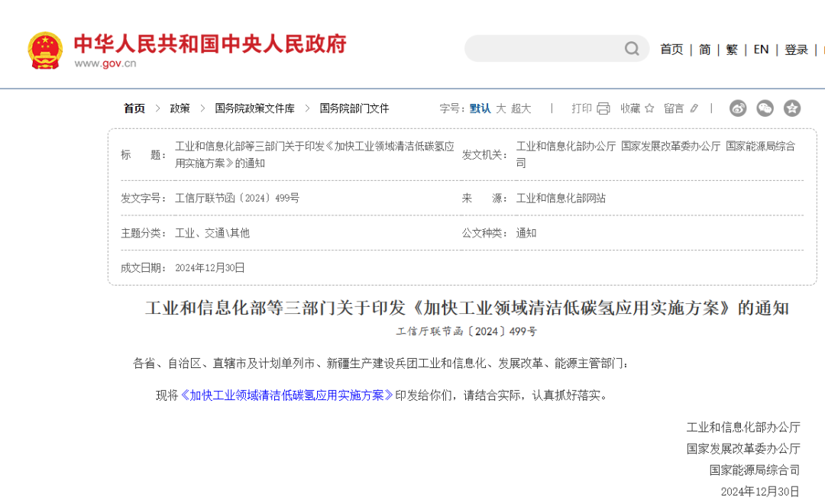Open 政策 in the breadcrumb
Screen dimensions: 825x504
(180, 108)
